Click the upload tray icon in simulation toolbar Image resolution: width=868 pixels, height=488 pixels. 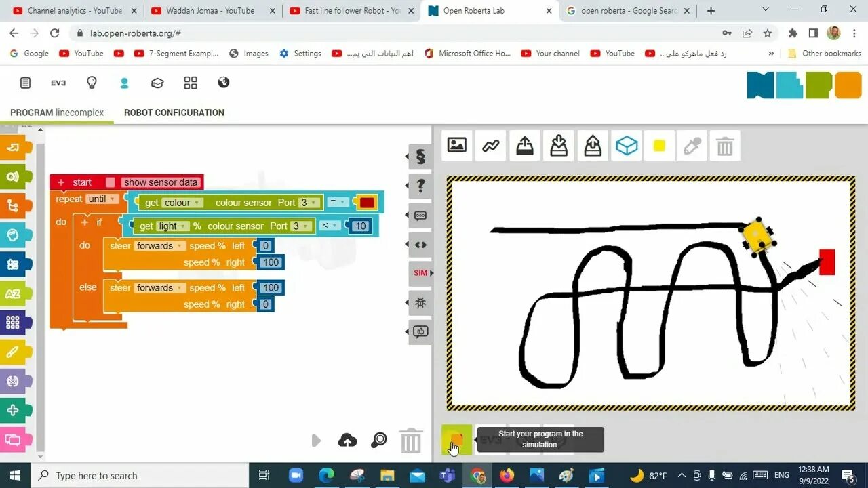pos(525,145)
